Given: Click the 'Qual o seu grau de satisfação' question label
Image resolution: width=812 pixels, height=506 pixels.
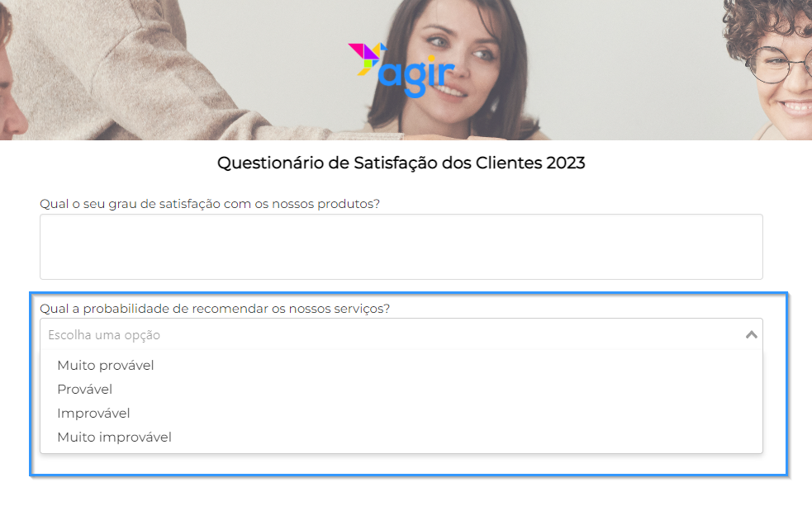Looking at the screenshot, I should coord(210,204).
